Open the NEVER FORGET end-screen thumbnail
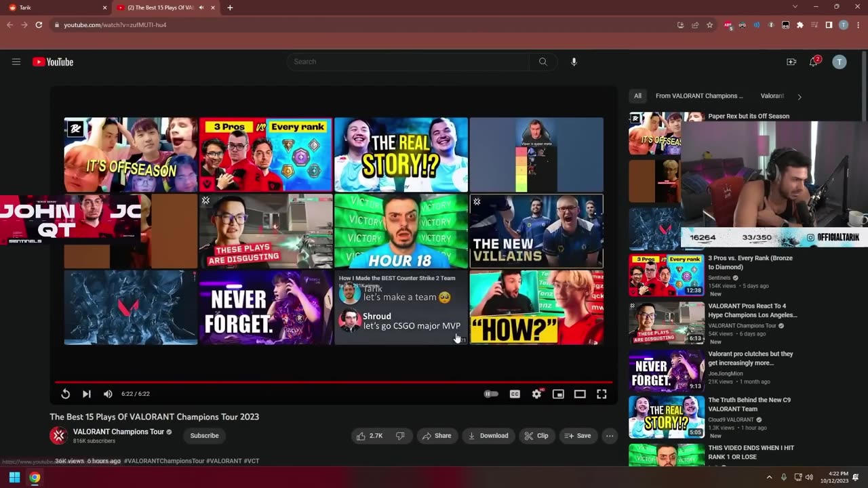868x488 pixels. coord(266,308)
